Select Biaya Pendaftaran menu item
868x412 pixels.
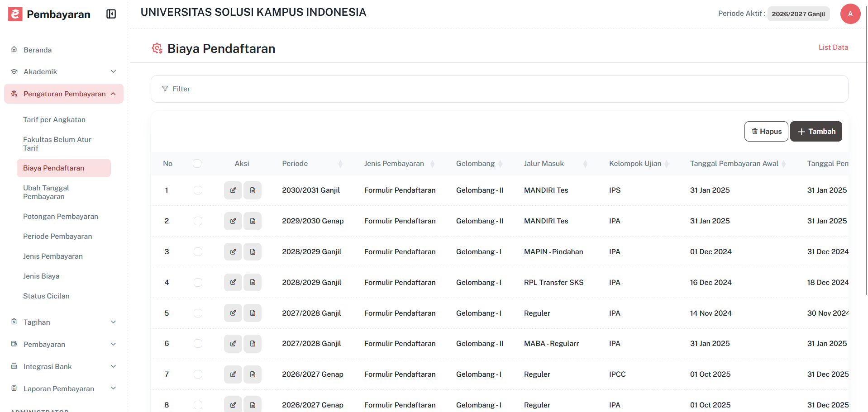point(64,168)
